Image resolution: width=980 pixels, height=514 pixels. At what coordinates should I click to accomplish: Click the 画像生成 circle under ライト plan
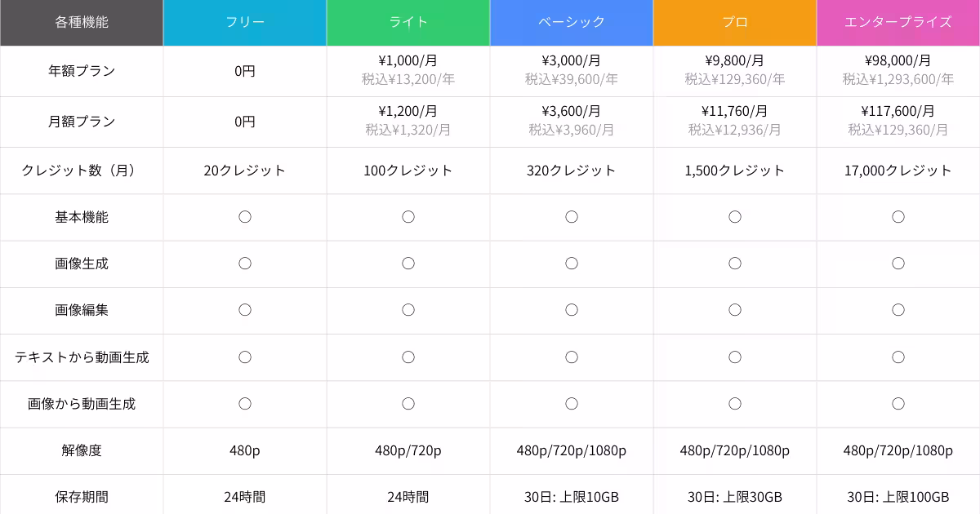click(408, 264)
